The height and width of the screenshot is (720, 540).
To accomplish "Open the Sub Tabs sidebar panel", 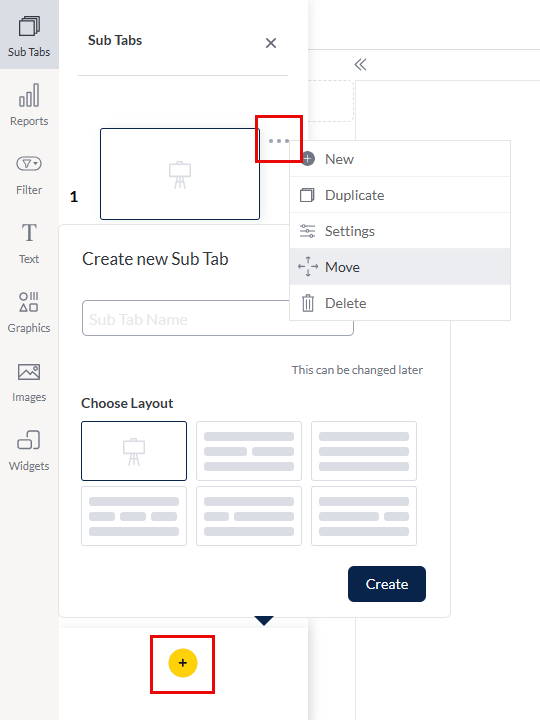I will click(x=29, y=35).
